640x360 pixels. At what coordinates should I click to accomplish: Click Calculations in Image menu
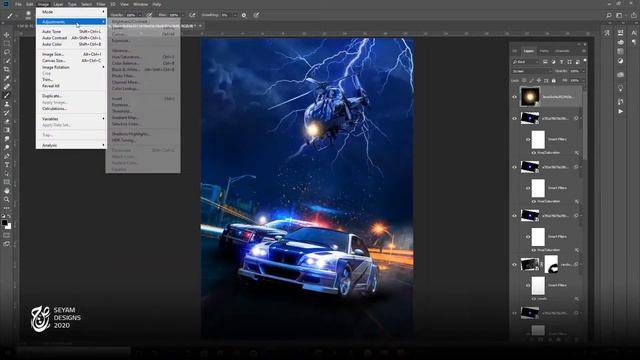[71, 109]
